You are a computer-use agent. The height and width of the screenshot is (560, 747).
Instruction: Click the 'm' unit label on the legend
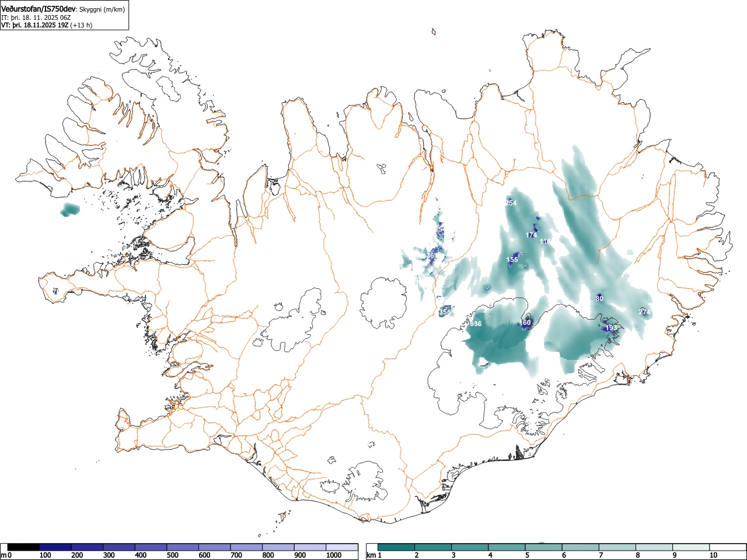pyautogui.click(x=4, y=555)
